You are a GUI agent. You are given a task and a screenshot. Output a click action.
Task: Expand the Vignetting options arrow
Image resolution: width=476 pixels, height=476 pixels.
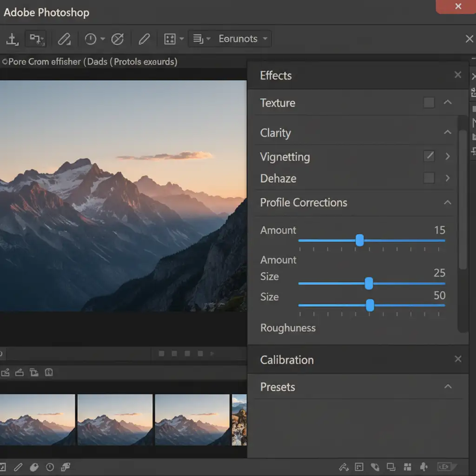pos(448,157)
